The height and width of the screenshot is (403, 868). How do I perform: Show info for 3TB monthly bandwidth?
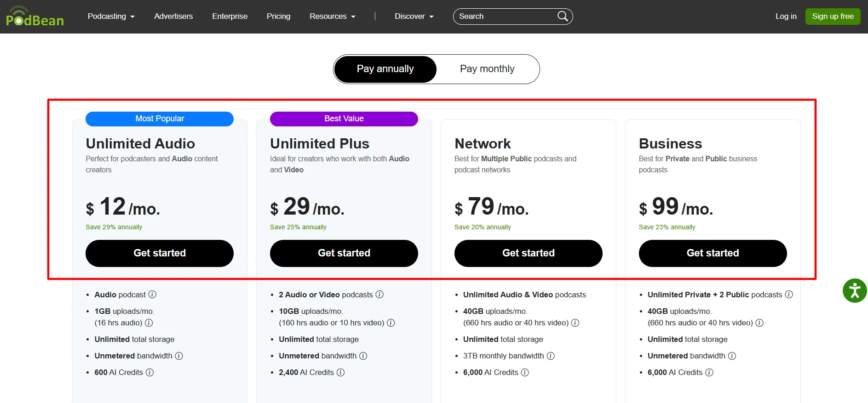551,356
